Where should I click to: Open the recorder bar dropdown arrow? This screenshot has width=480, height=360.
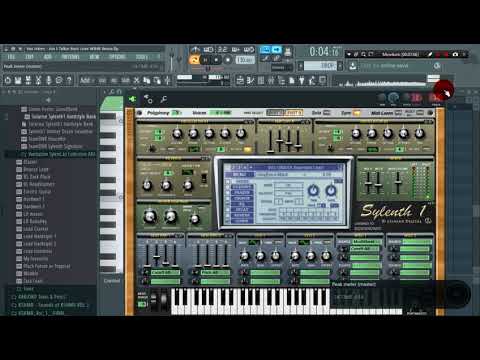(x=349, y=54)
